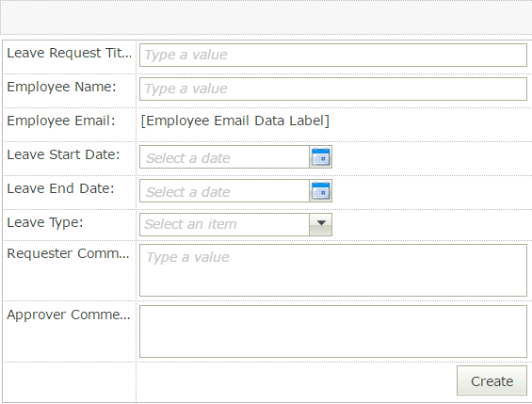This screenshot has width=532, height=404.
Task: Click the Create button
Action: click(492, 380)
